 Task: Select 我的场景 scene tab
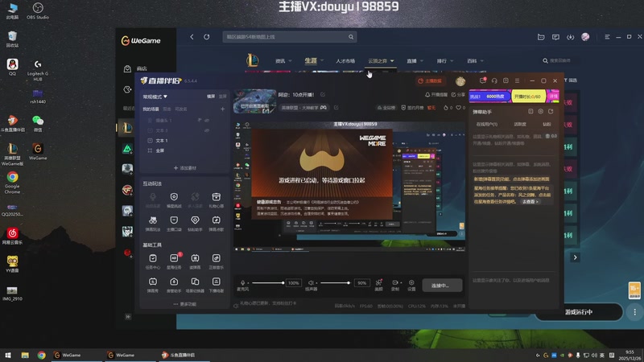[x=151, y=109]
